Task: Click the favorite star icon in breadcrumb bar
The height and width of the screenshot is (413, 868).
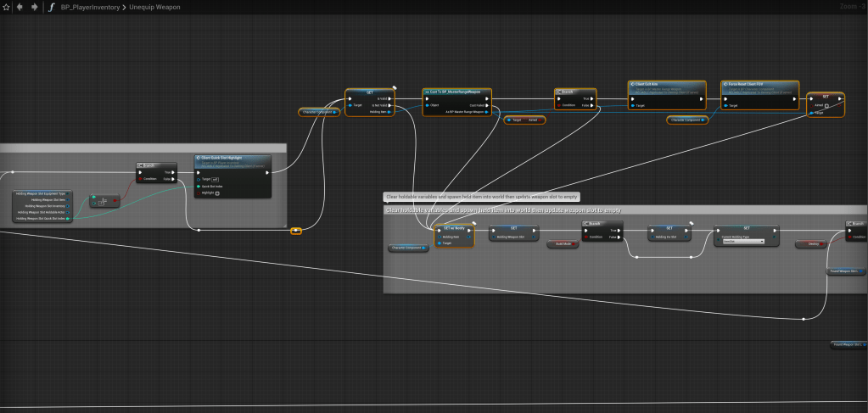Action: point(8,7)
